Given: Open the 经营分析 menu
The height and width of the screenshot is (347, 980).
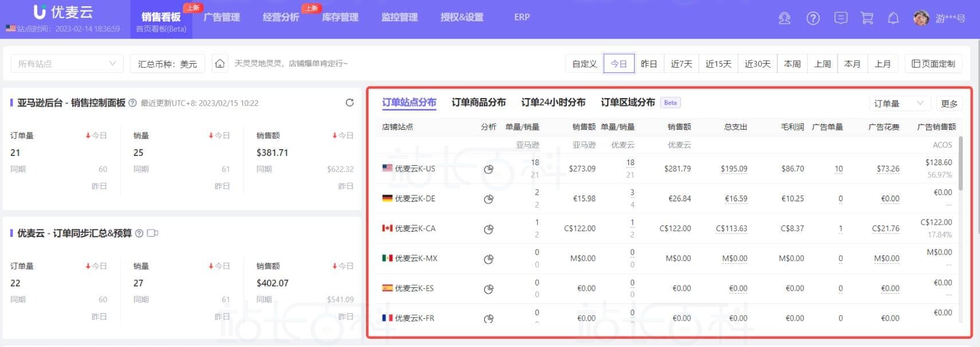Looking at the screenshot, I should 281,17.
